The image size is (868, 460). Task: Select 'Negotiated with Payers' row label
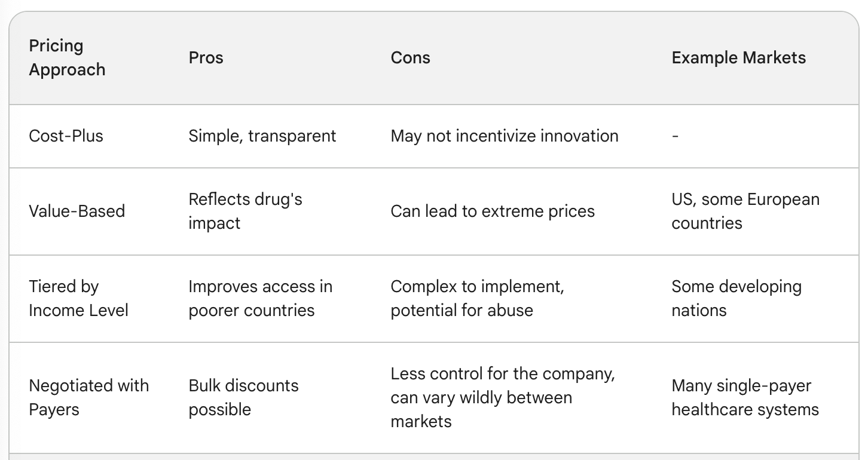[x=88, y=398]
